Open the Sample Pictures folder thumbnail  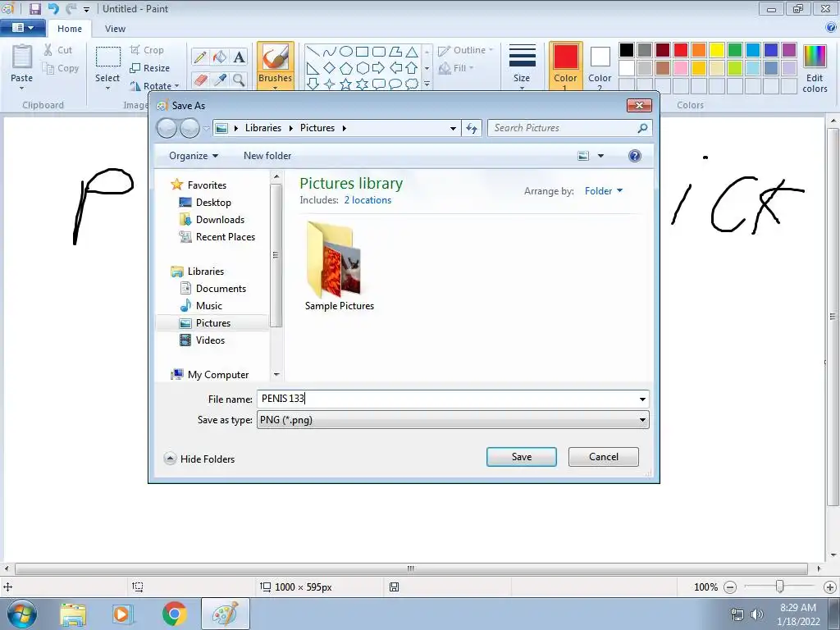(x=340, y=267)
